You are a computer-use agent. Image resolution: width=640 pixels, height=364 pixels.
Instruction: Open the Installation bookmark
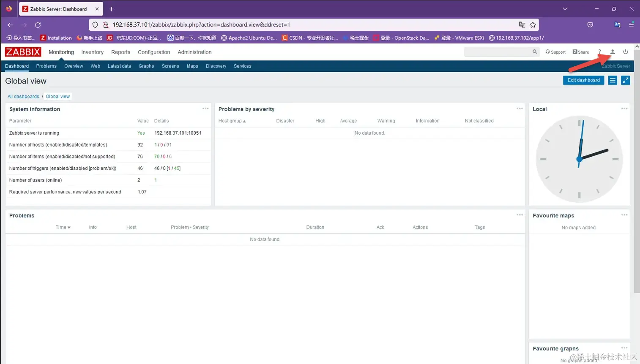point(56,38)
